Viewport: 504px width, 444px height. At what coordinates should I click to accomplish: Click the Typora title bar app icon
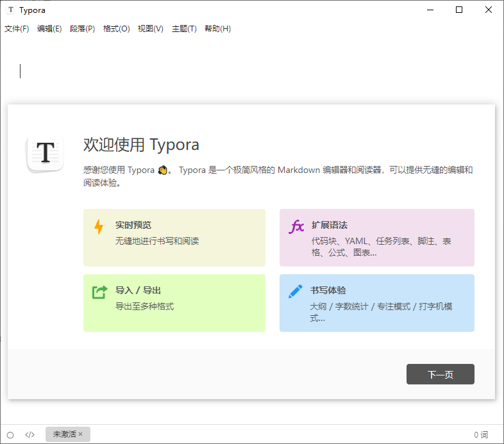(x=11, y=10)
